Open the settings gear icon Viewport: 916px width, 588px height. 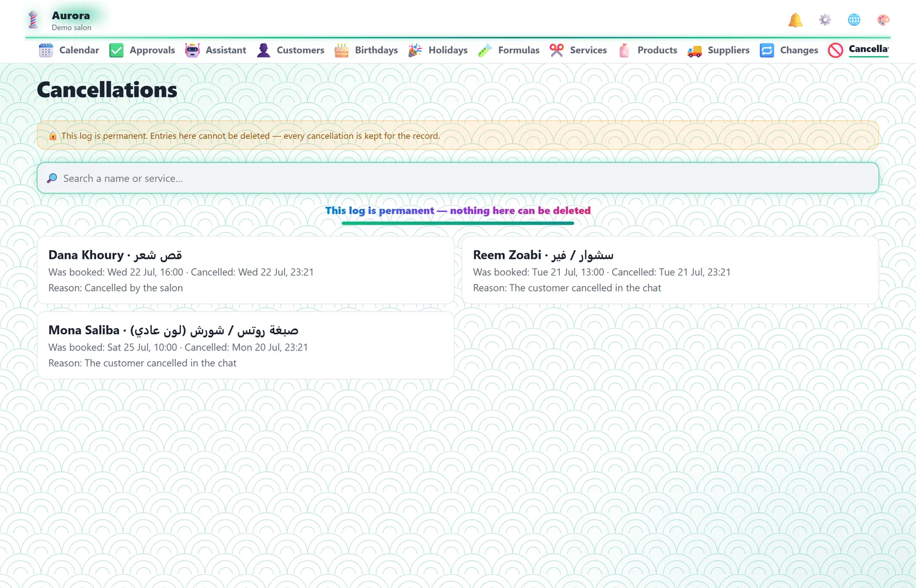(x=825, y=20)
